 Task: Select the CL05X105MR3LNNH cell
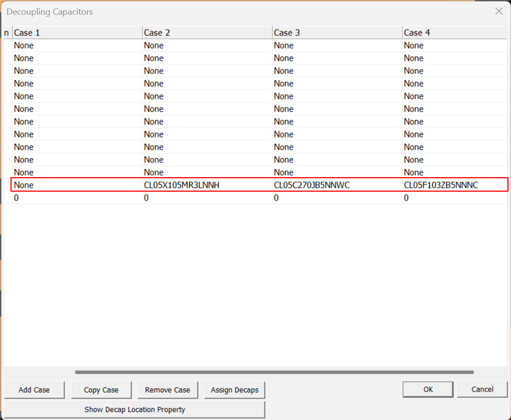[181, 185]
